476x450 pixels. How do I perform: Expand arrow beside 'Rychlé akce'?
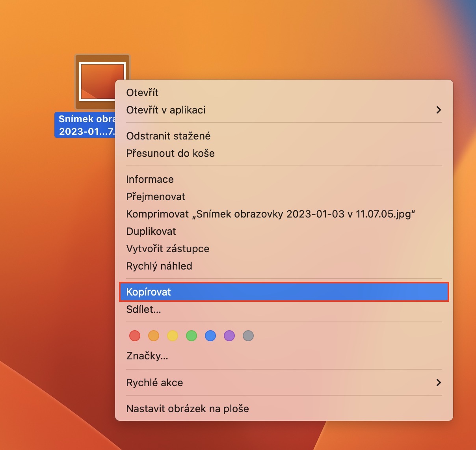pyautogui.click(x=439, y=383)
